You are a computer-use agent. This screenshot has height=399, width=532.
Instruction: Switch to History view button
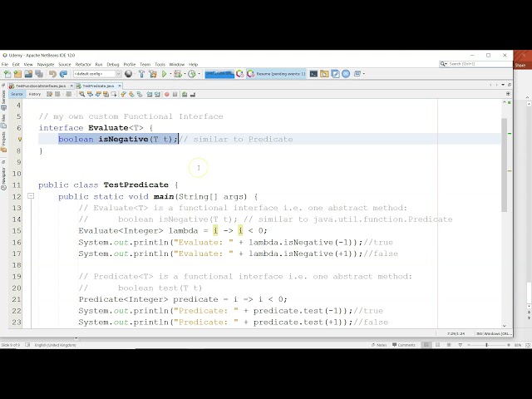tap(35, 94)
